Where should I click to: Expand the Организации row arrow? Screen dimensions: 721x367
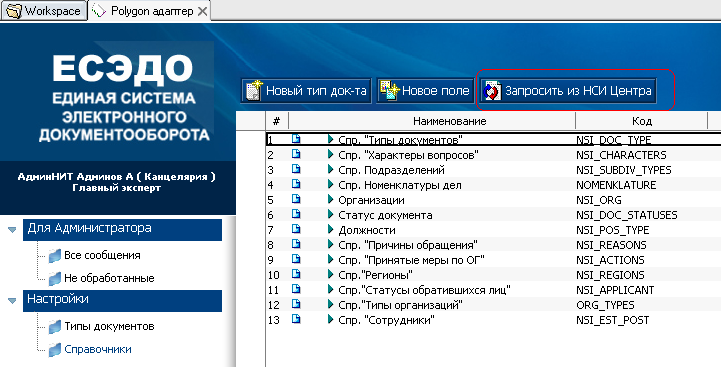pyautogui.click(x=330, y=200)
